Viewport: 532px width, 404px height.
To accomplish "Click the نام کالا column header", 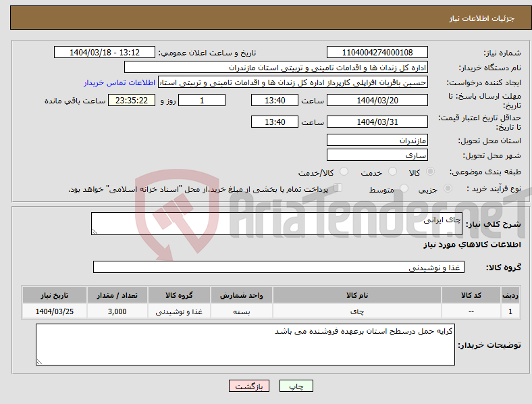I will [357, 295].
